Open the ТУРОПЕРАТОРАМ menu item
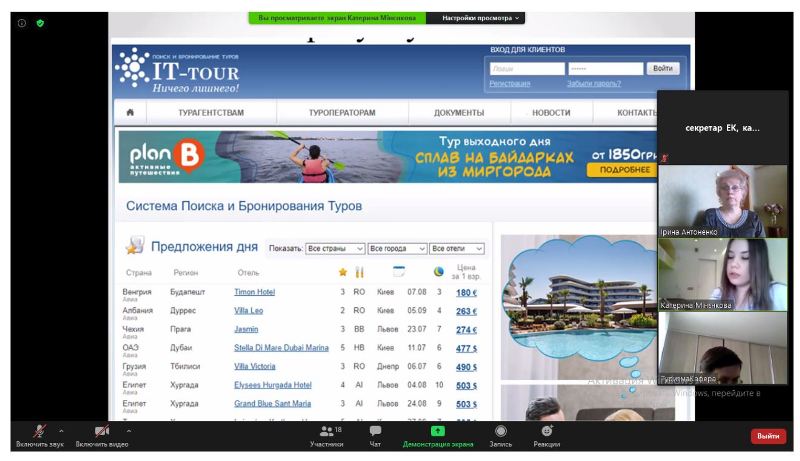This screenshot has width=800, height=461. (x=342, y=113)
